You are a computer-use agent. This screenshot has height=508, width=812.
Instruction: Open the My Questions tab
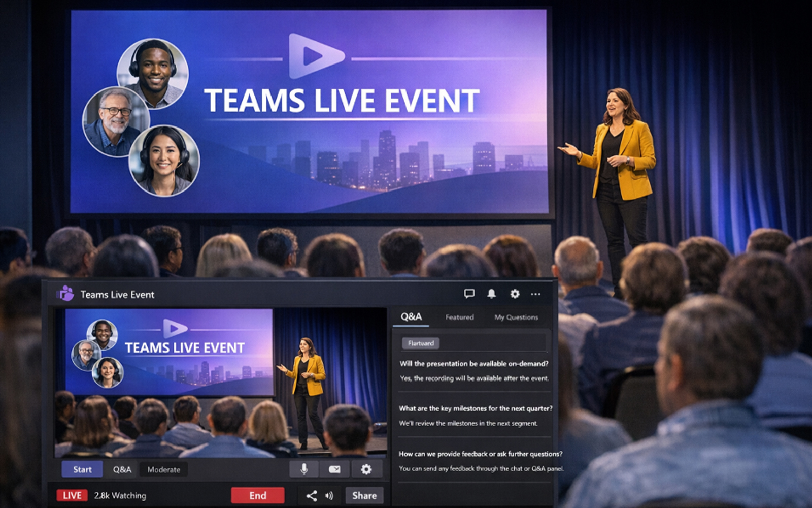pyautogui.click(x=516, y=317)
